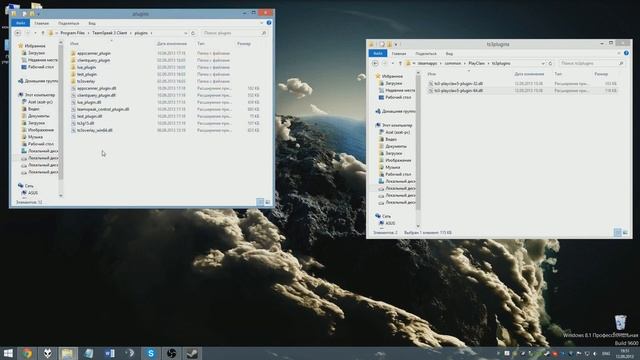This screenshot has height=360, width=640.
Task: Open help in the plugins window
Action: pos(269,23)
